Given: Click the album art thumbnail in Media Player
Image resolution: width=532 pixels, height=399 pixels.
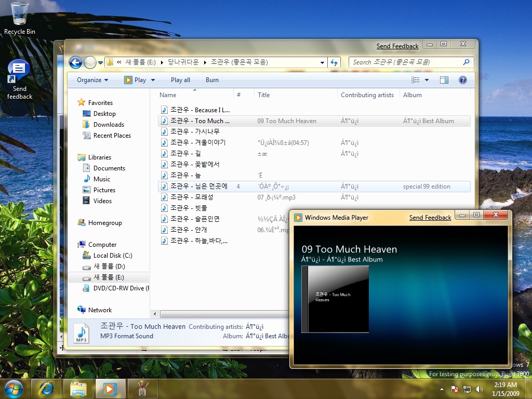Looking at the screenshot, I should 335,299.
